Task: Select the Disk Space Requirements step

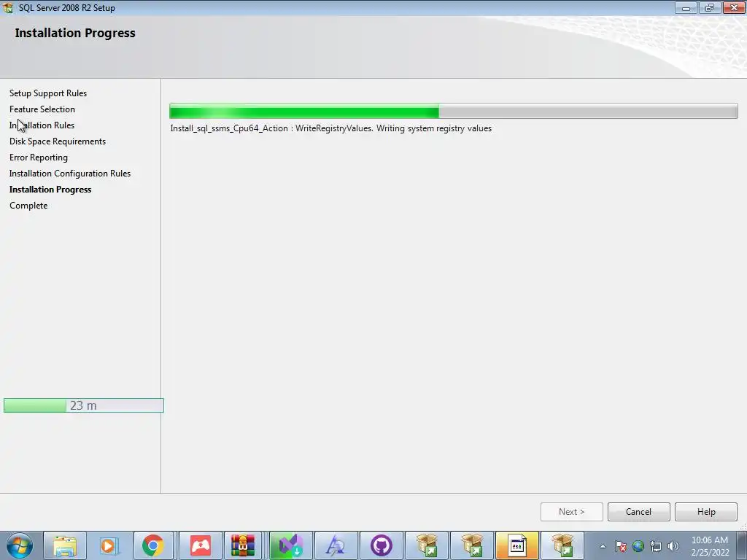Action: [x=58, y=141]
